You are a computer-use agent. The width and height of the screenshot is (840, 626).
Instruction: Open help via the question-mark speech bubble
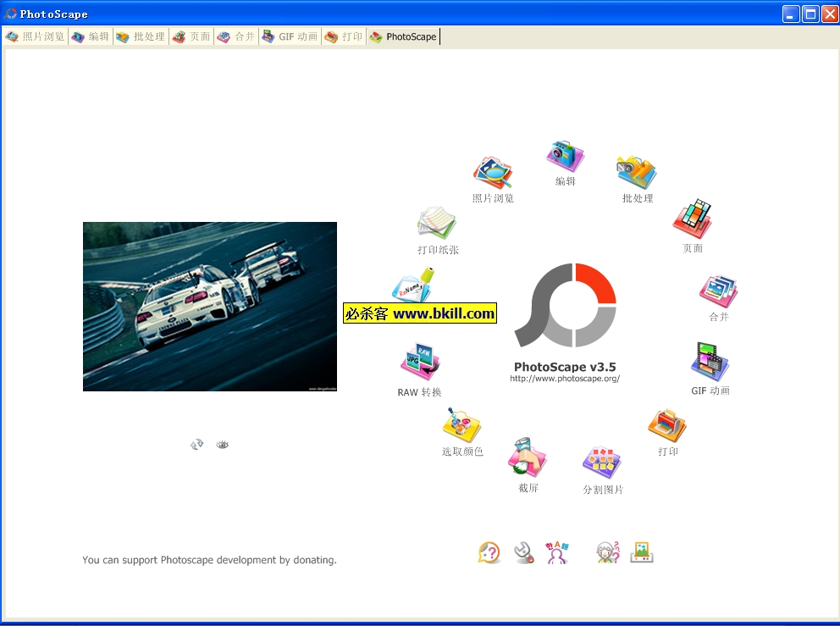[489, 553]
